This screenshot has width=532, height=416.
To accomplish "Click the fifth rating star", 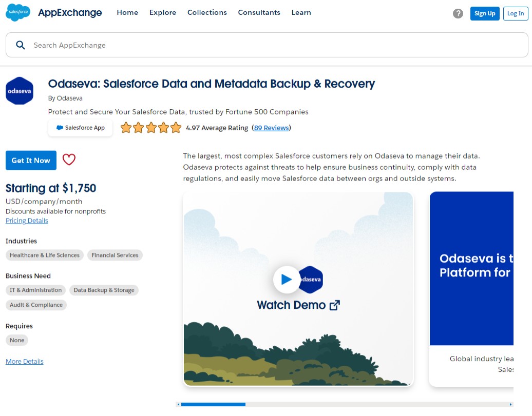I will click(176, 128).
